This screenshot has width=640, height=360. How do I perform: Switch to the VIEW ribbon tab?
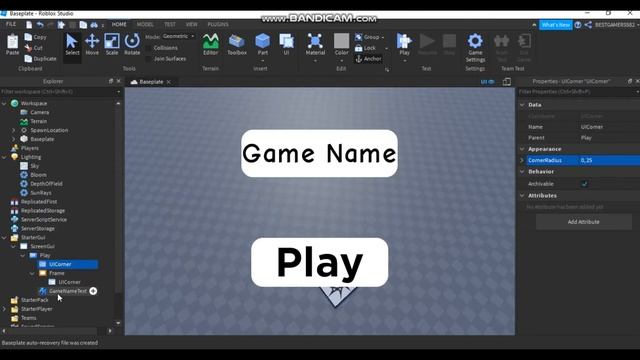pos(191,24)
